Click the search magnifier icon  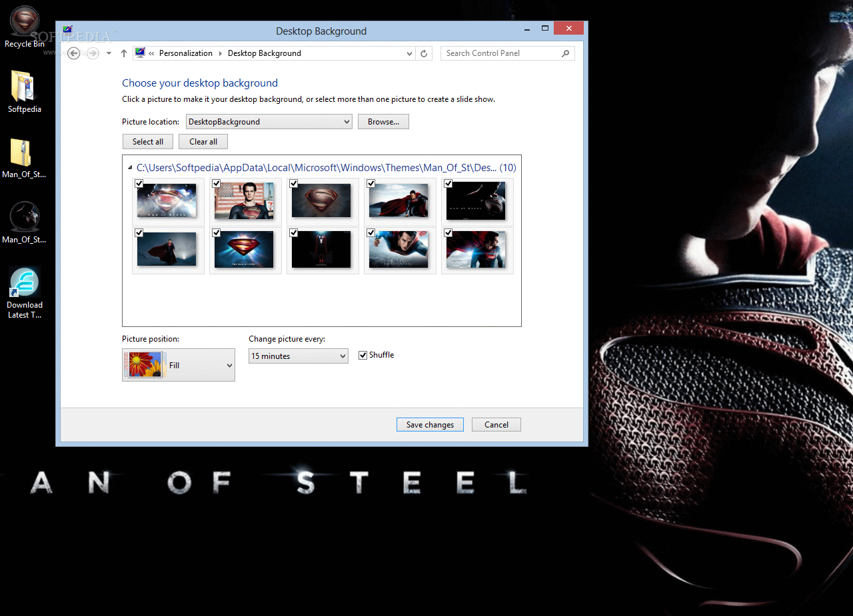pyautogui.click(x=565, y=53)
